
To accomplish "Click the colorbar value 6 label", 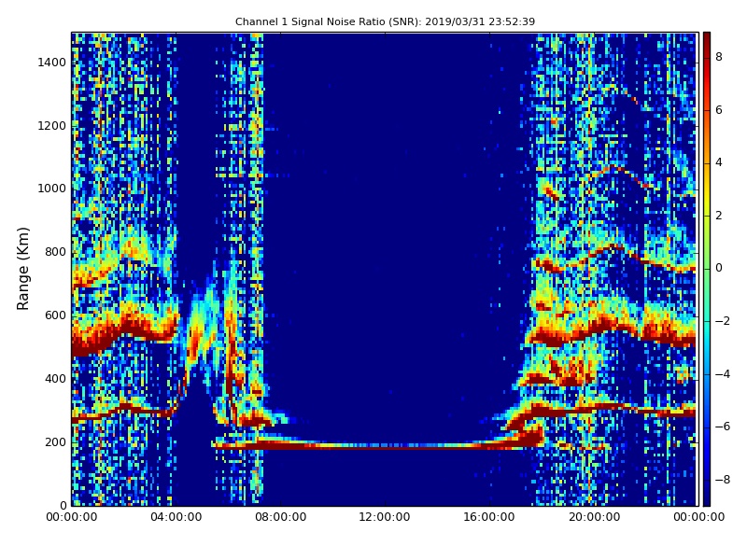I will (x=719, y=110).
